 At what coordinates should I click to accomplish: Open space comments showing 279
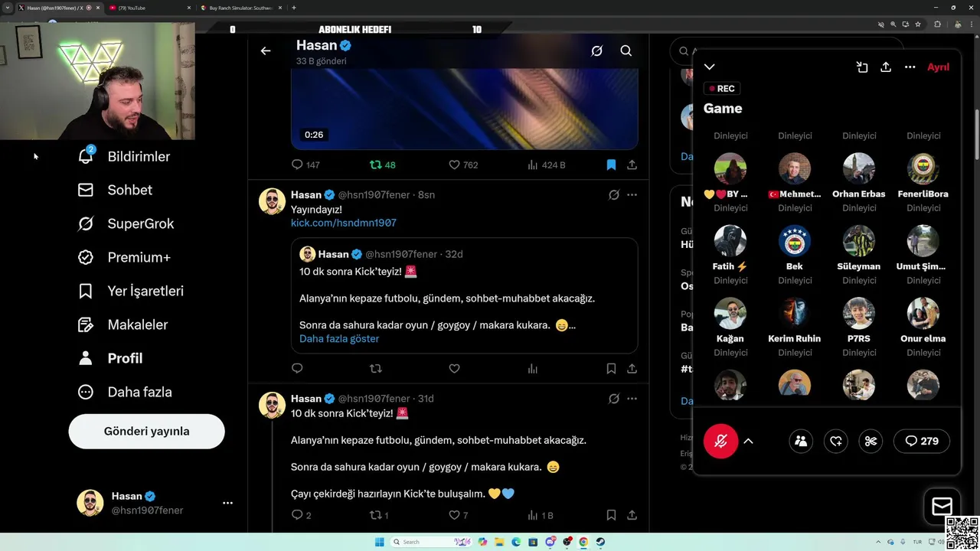[x=922, y=441]
